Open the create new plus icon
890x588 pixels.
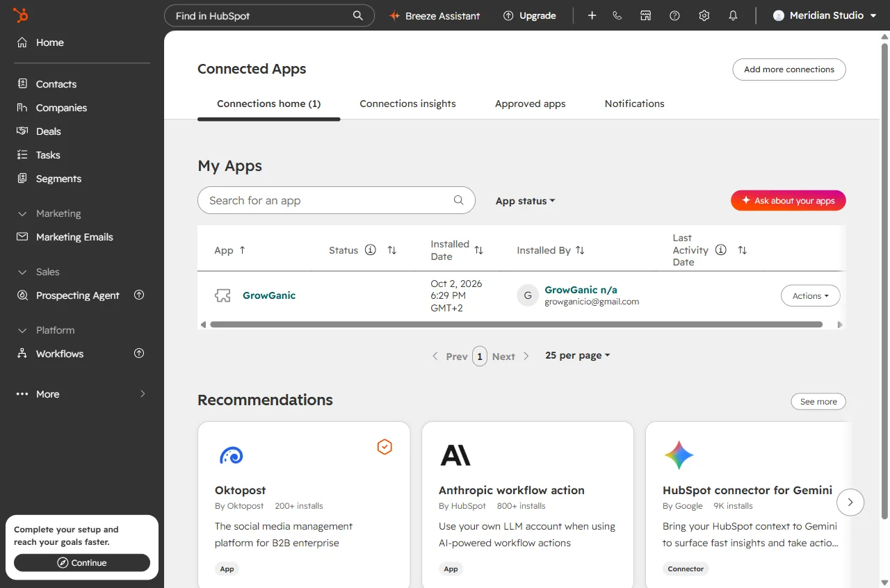tap(592, 15)
